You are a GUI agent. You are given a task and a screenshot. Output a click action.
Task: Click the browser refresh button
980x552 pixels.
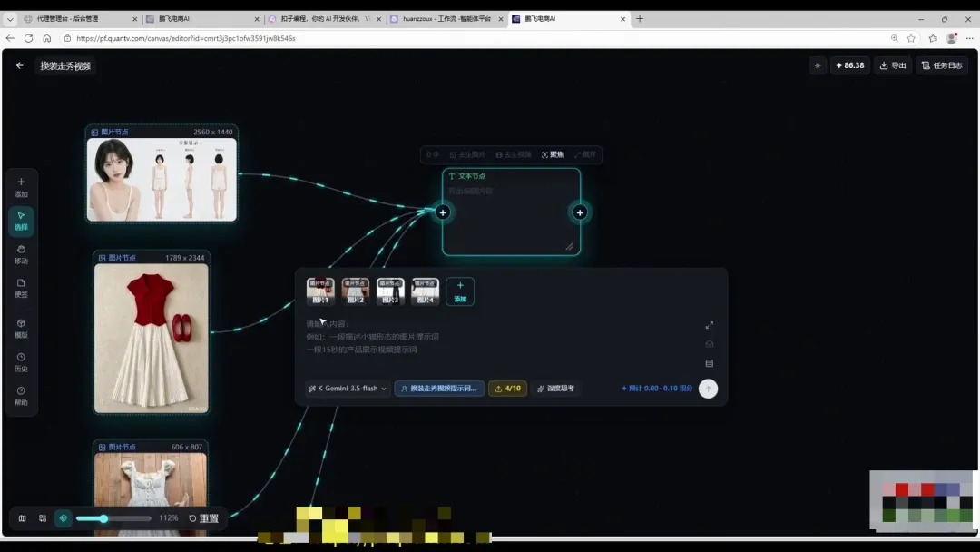coord(28,38)
